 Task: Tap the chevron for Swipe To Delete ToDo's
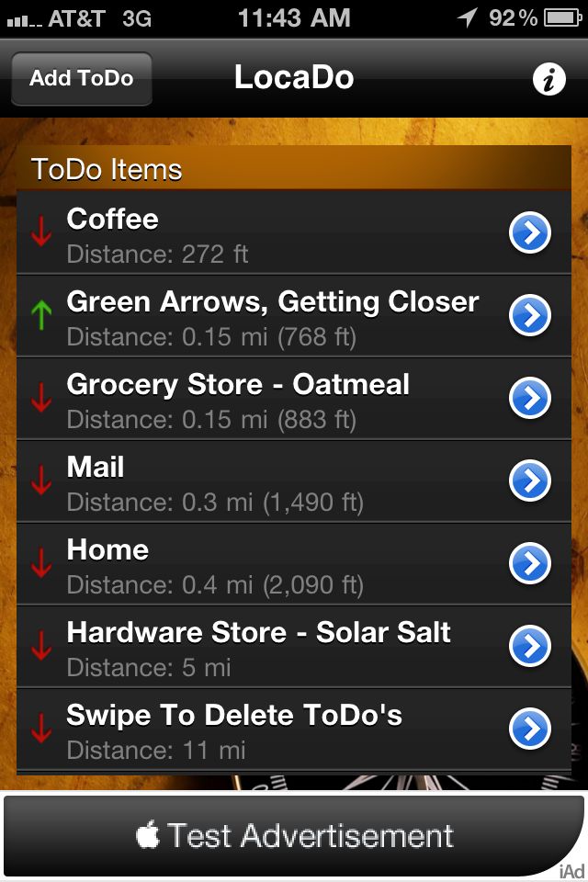(529, 729)
